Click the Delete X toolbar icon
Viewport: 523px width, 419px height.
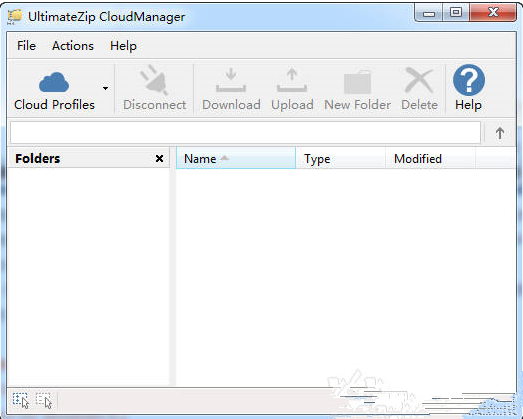click(419, 80)
